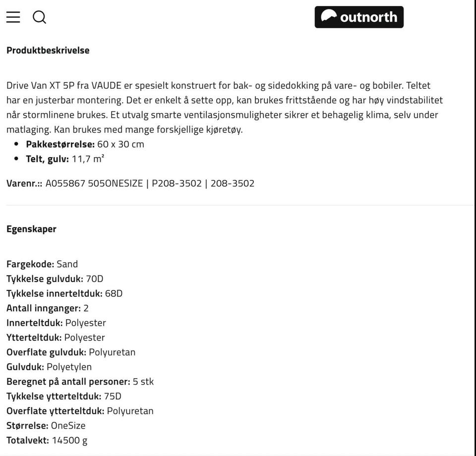Click the Beregnet på antall personer row

point(80,382)
